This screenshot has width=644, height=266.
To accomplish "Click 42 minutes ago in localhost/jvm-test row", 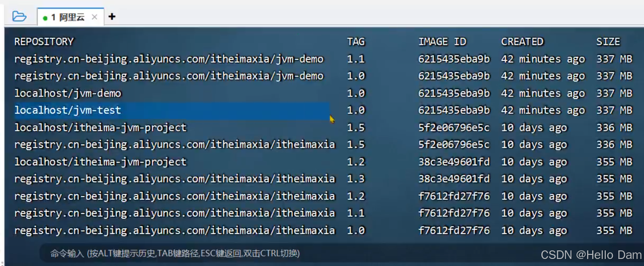I will click(543, 110).
